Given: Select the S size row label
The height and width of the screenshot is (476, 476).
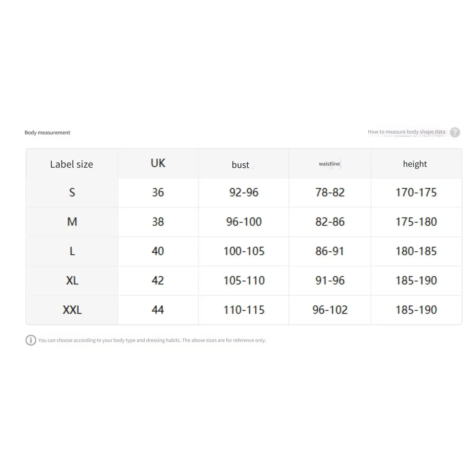Looking at the screenshot, I should (72, 192).
